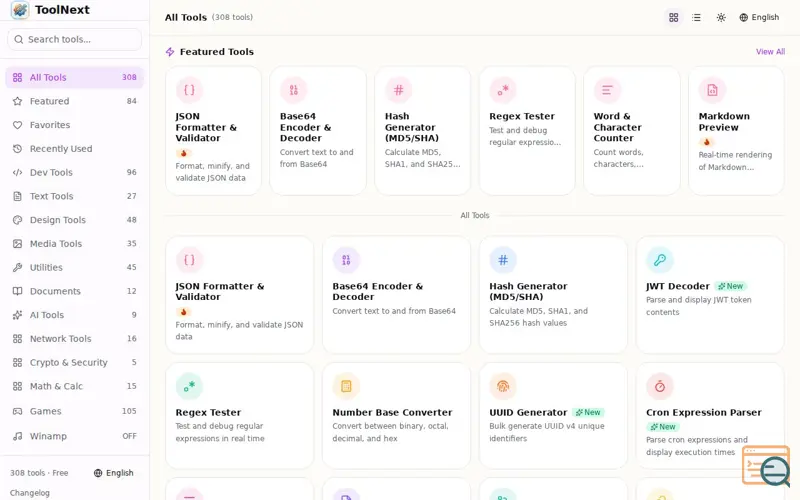The image size is (800, 500).
Task: Click Favorites heart icon in sidebar
Action: pyautogui.click(x=17, y=125)
